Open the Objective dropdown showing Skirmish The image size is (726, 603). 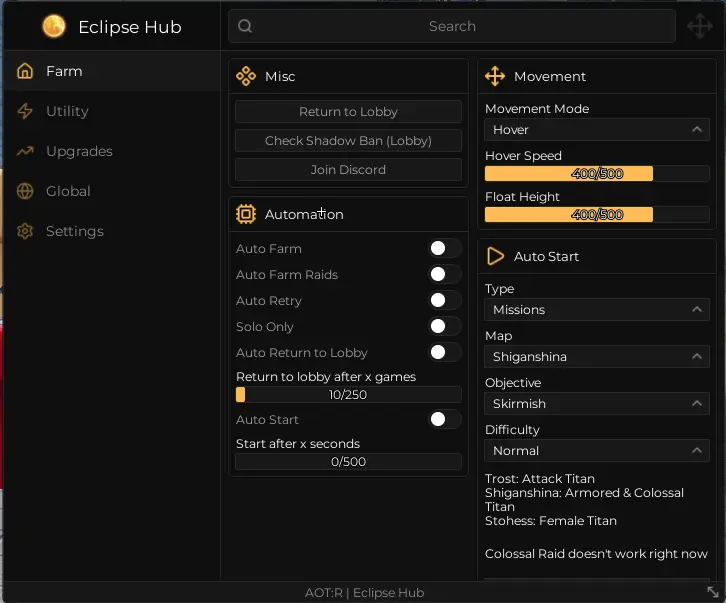(597, 403)
